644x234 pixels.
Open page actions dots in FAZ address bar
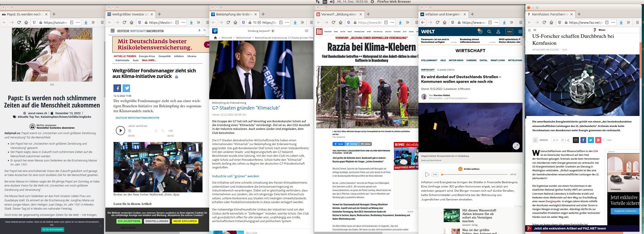pos(613,23)
